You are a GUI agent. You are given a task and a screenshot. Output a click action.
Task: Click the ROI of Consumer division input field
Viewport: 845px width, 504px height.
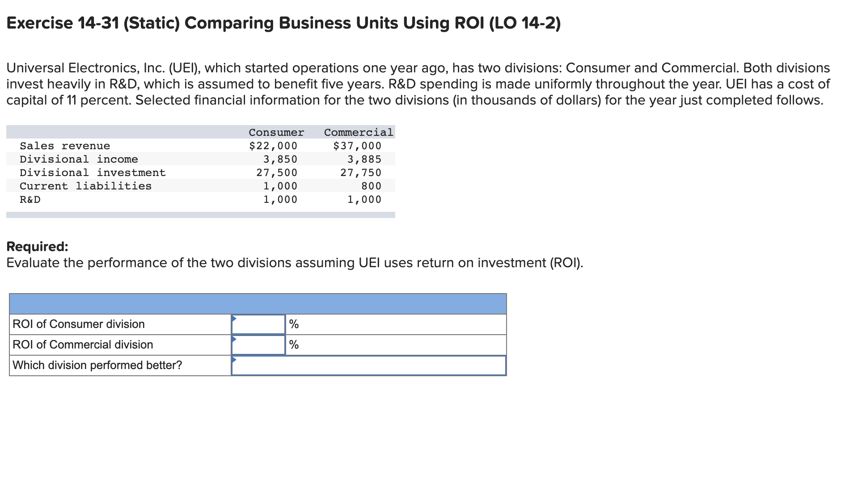coord(258,324)
